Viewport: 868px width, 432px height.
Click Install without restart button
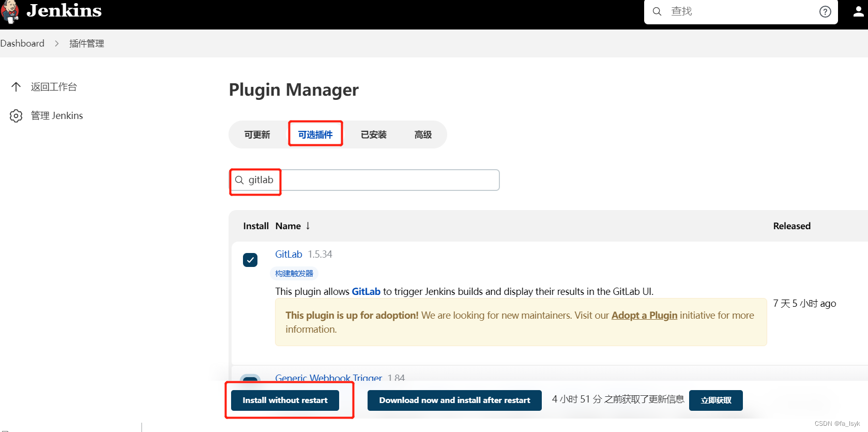[285, 400]
